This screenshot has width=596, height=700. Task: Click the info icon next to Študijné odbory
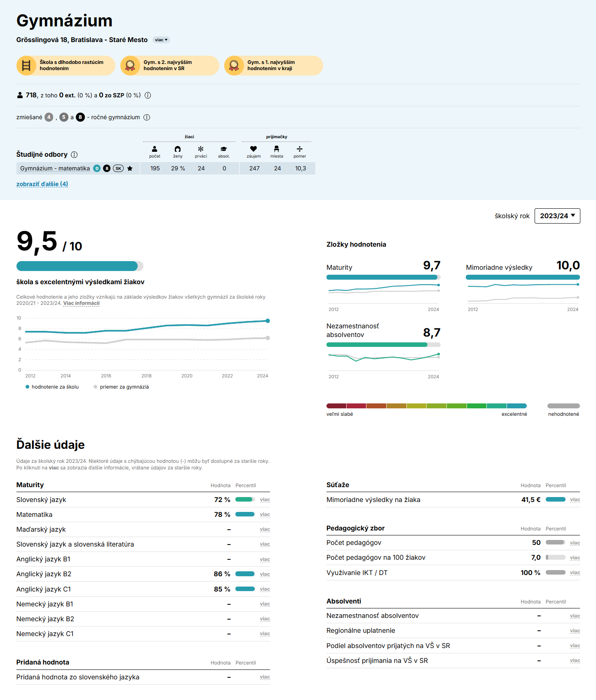pos(74,155)
